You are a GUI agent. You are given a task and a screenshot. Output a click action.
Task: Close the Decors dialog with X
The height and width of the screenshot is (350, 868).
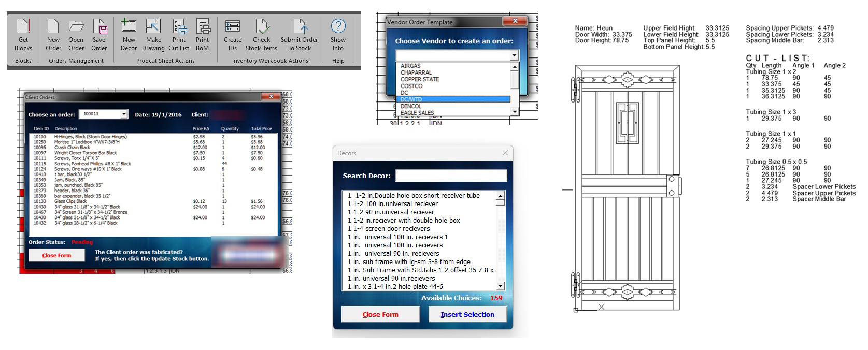point(505,153)
